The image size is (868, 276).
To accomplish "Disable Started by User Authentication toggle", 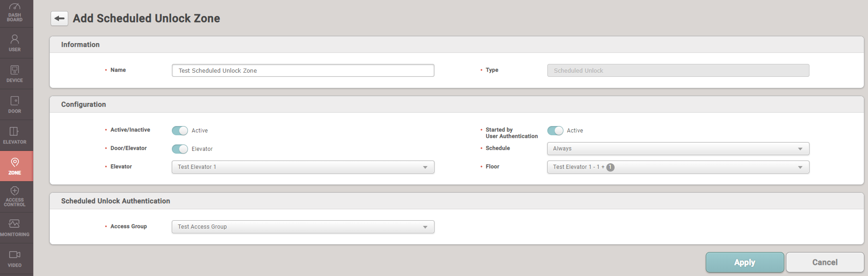I will pyautogui.click(x=555, y=131).
